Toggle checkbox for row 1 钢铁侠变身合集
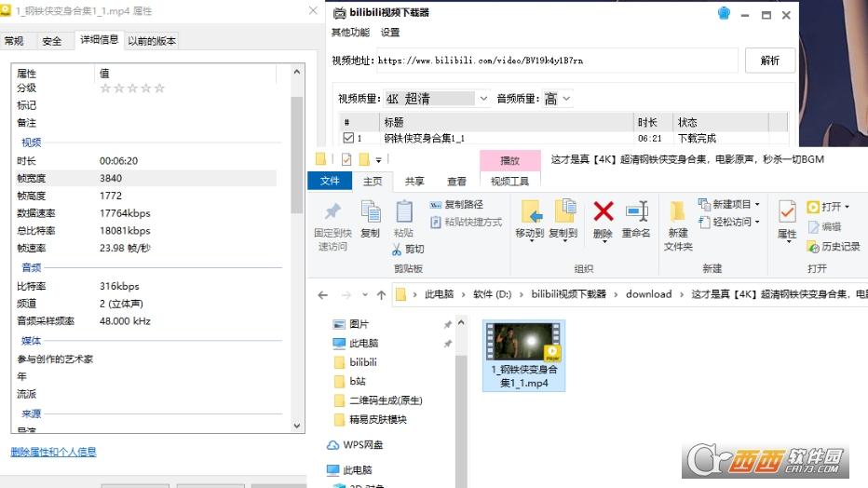Screen dimensions: 868x488 pyautogui.click(x=348, y=138)
